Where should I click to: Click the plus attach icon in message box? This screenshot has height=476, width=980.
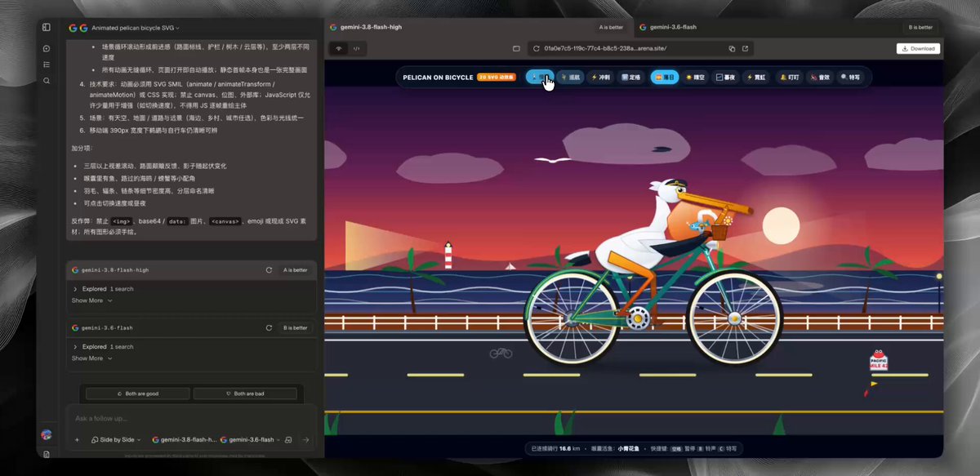[77, 439]
